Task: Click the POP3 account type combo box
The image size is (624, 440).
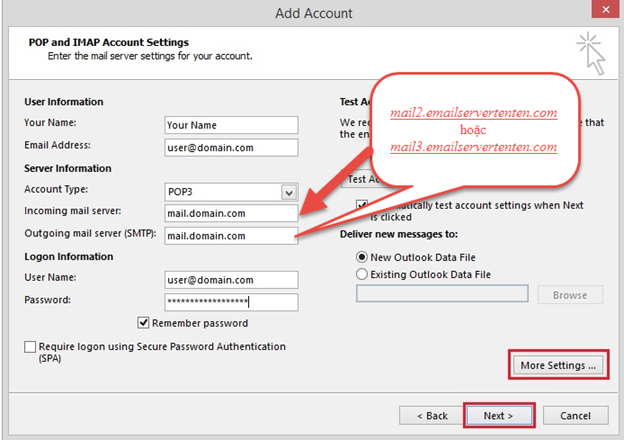Action: click(x=222, y=191)
